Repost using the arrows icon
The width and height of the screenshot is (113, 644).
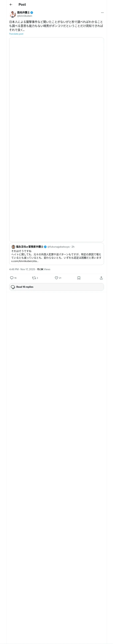pos(34,278)
